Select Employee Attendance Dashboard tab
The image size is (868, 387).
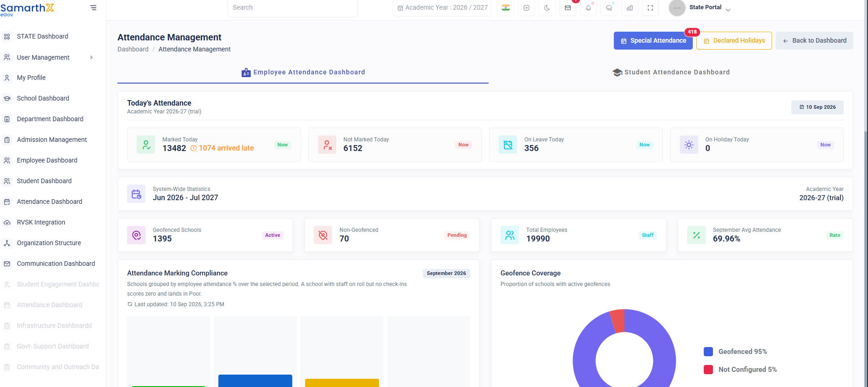pyautogui.click(x=303, y=72)
